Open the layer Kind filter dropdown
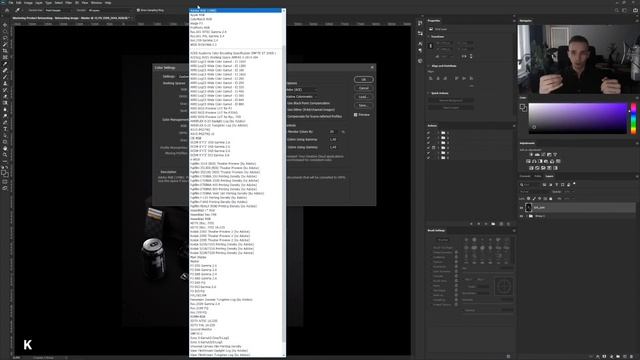This screenshot has height=360, width=640. pyautogui.click(x=530, y=185)
